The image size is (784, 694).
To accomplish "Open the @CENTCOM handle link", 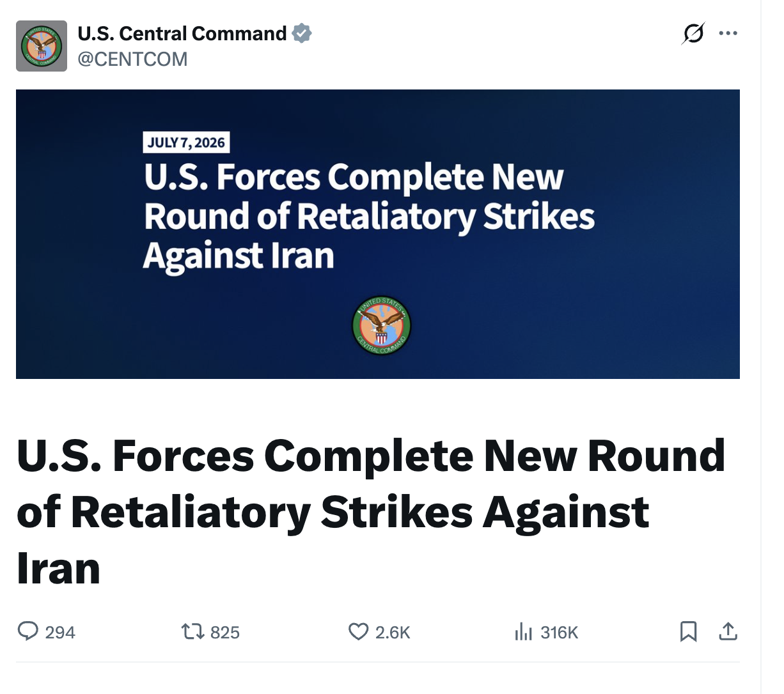I will (132, 59).
